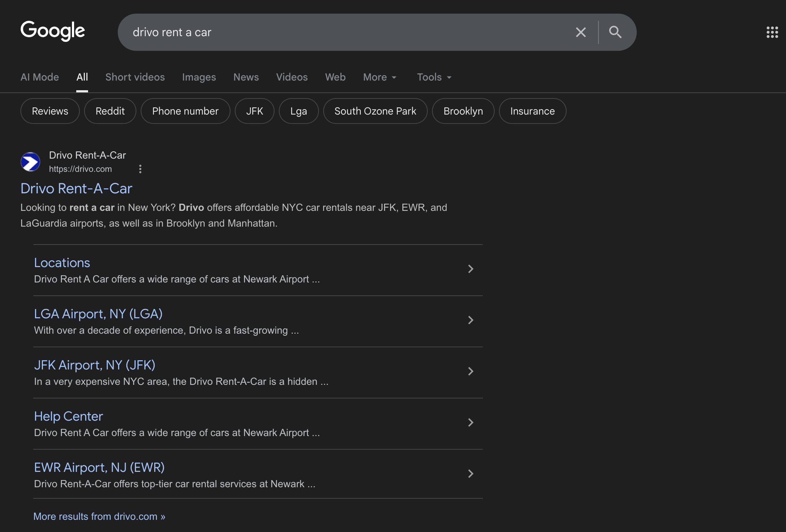
Task: Click the Reviews filter chip
Action: 50,111
